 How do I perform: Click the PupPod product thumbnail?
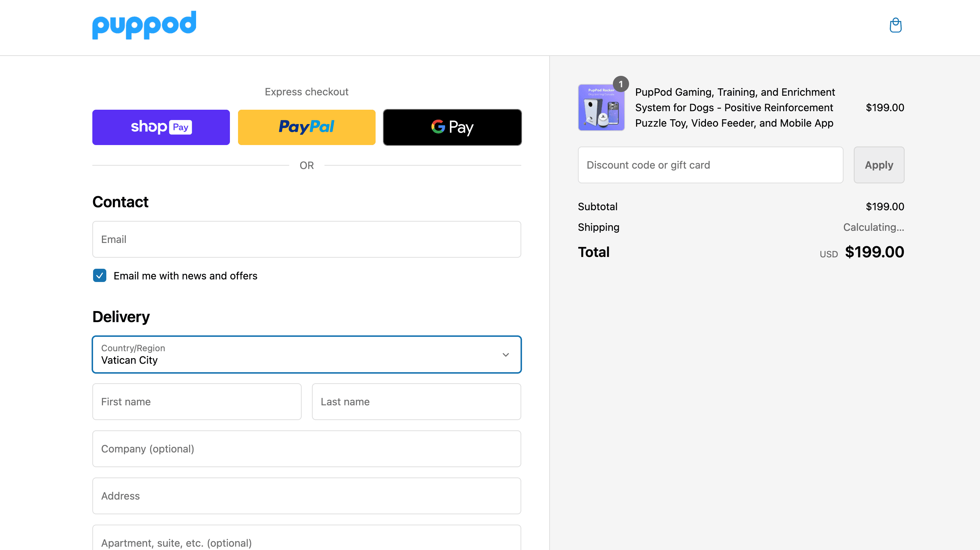click(601, 108)
